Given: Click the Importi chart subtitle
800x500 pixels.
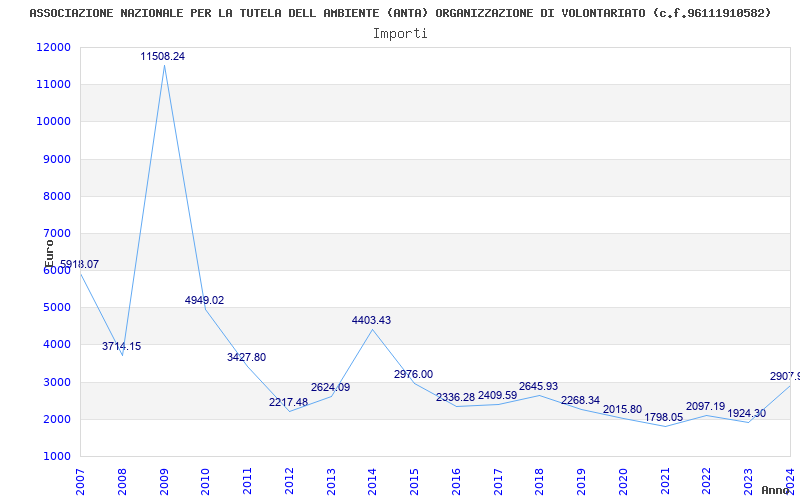Looking at the screenshot, I should pyautogui.click(x=400, y=34).
